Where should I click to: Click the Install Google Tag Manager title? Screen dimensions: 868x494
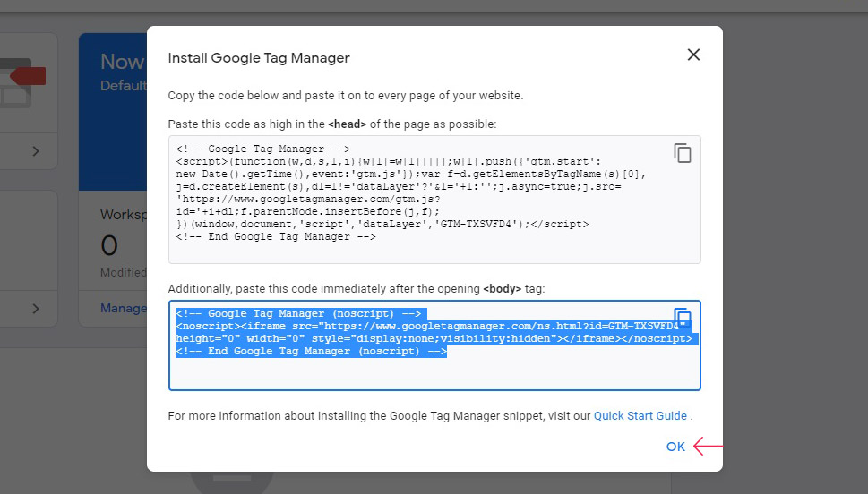coord(259,58)
